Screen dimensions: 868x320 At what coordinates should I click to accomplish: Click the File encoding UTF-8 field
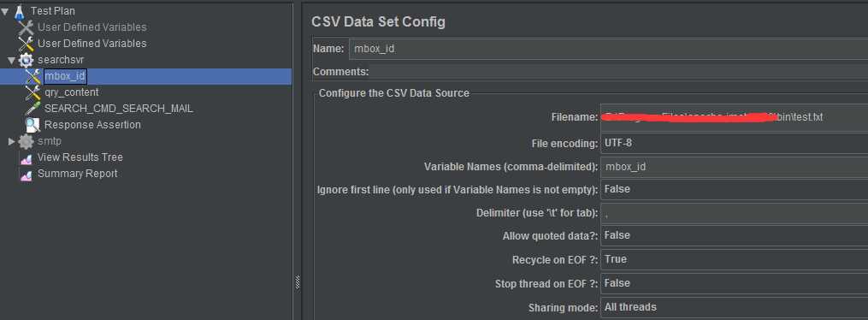pyautogui.click(x=734, y=143)
